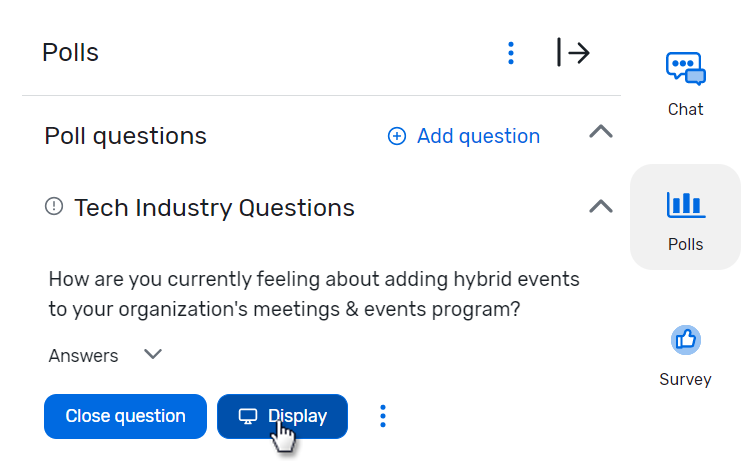Click the Add question link text
The width and height of the screenshot is (750, 461).
478,136
